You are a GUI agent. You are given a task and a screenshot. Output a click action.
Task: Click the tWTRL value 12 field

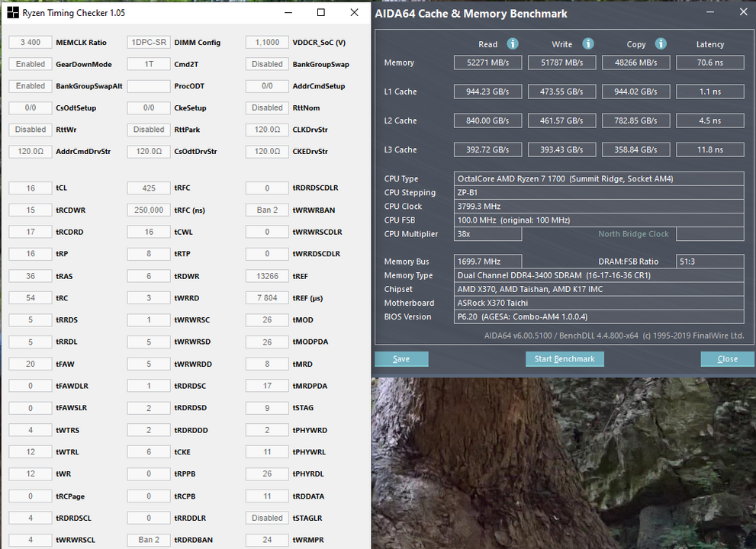[31, 452]
